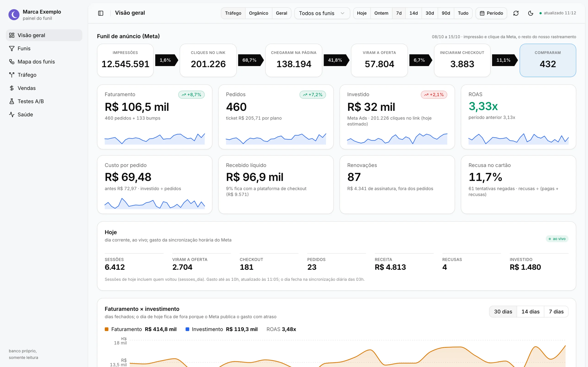This screenshot has height=367, width=588.
Task: Click the refresh data icon
Action: click(x=516, y=13)
